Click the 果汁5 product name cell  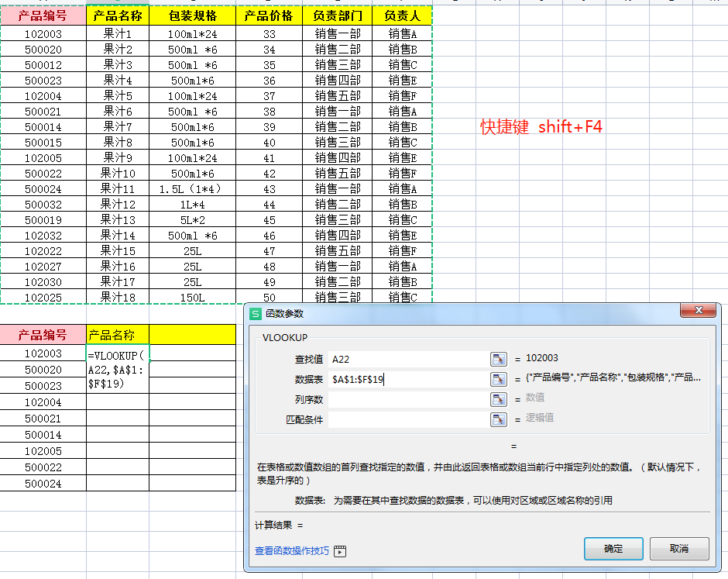coord(118,95)
